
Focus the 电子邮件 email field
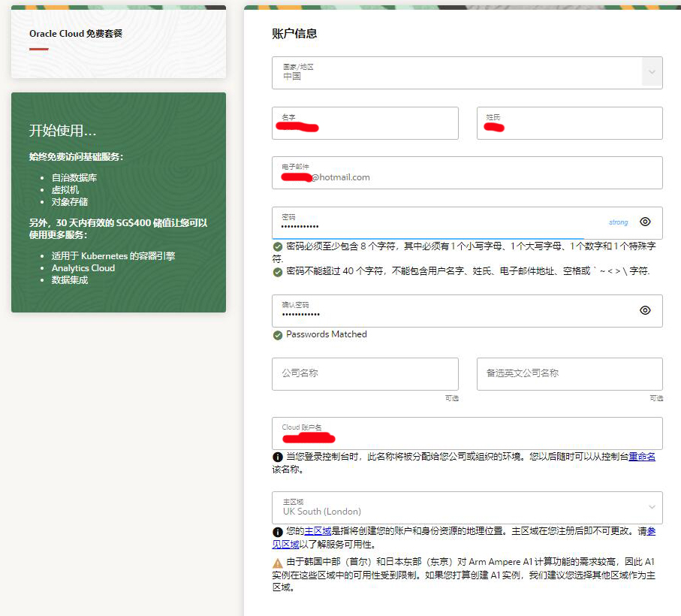(467, 173)
